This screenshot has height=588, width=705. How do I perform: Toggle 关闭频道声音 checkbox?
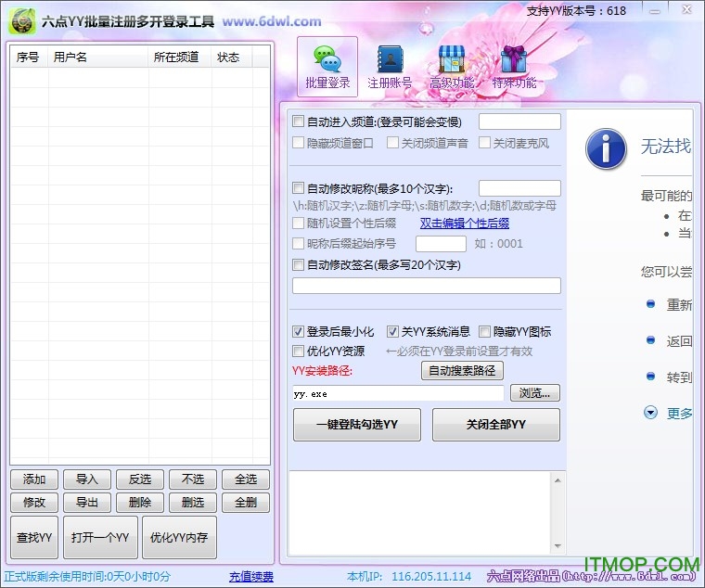coord(392,143)
